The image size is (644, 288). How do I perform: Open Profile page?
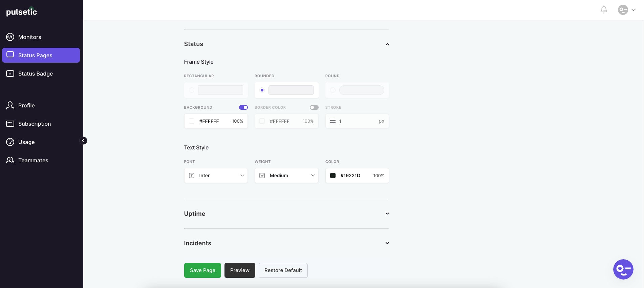pos(26,105)
